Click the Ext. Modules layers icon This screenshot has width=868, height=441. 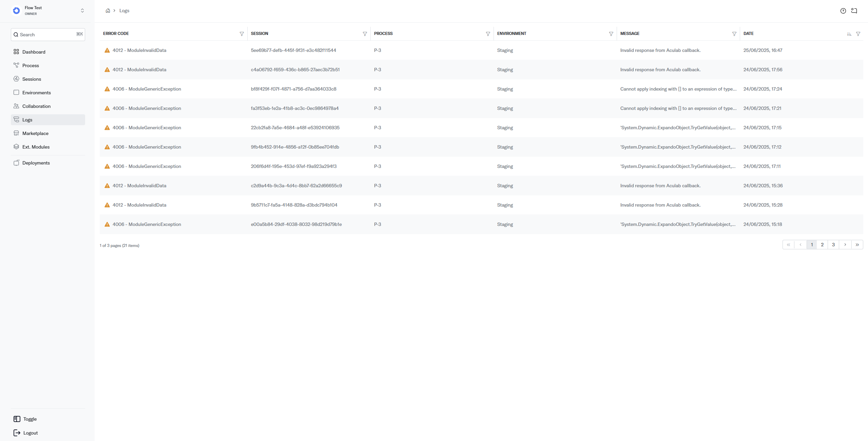[16, 147]
